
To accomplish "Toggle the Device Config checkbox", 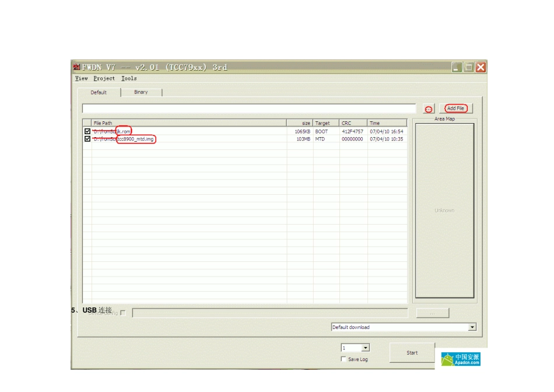I will click(x=123, y=313).
